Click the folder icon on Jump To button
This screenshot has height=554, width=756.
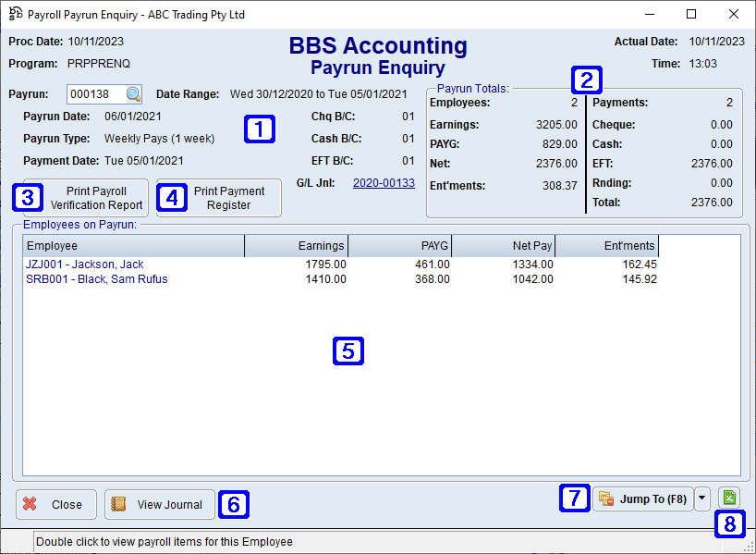point(608,499)
